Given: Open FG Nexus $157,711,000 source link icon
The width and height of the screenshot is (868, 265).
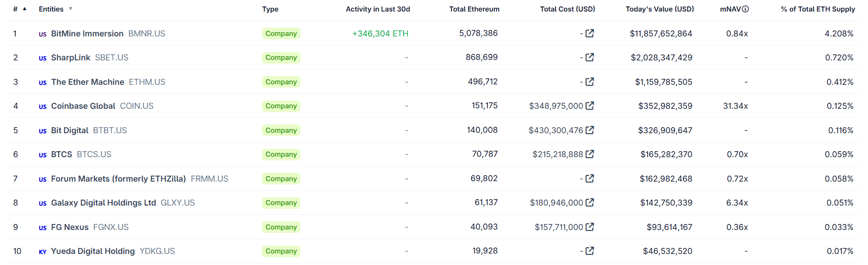Looking at the screenshot, I should coord(590,227).
